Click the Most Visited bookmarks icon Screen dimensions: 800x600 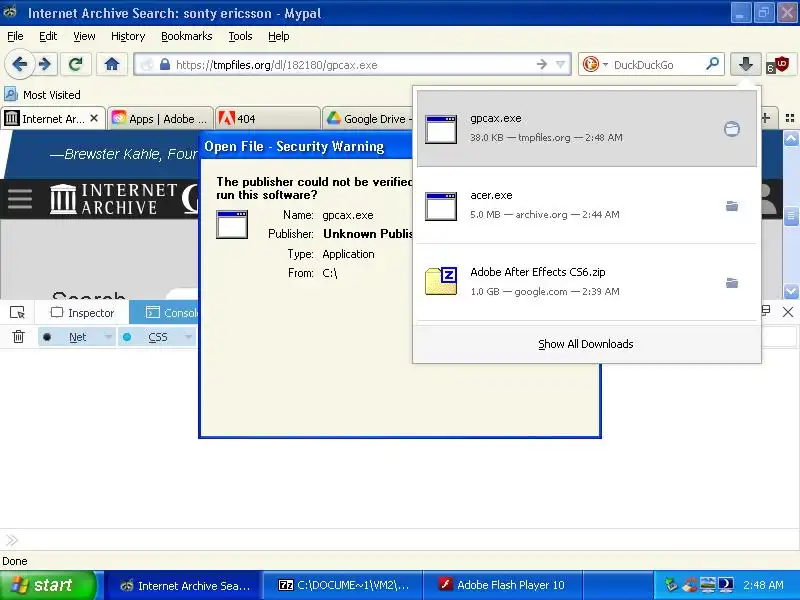coord(10,94)
